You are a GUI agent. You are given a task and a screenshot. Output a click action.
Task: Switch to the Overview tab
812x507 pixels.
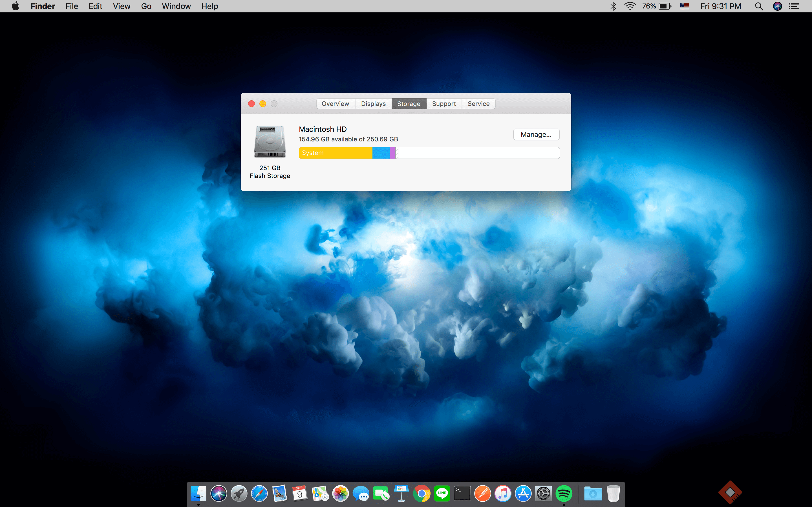click(x=335, y=104)
